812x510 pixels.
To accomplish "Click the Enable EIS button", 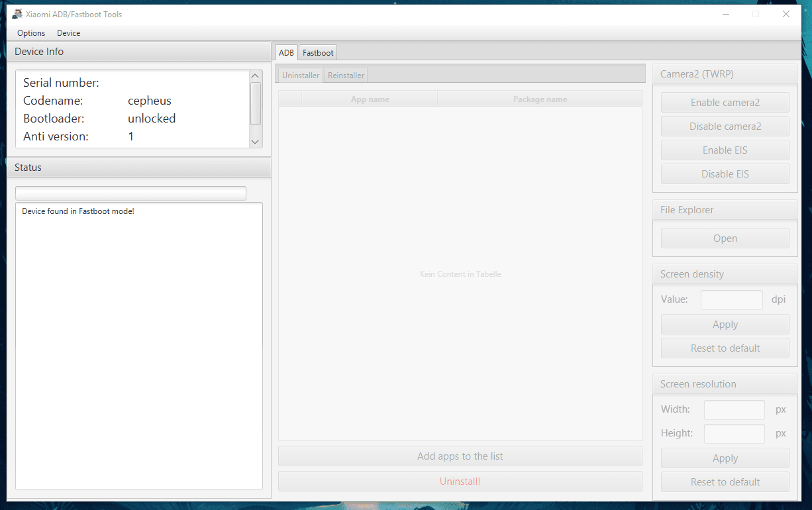I will pyautogui.click(x=725, y=150).
